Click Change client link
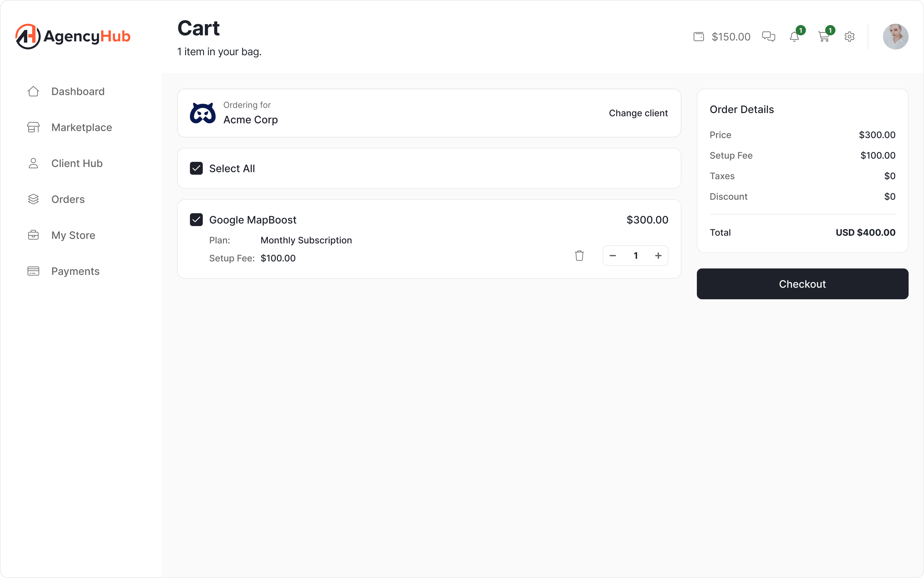This screenshot has width=924, height=578. click(x=638, y=113)
